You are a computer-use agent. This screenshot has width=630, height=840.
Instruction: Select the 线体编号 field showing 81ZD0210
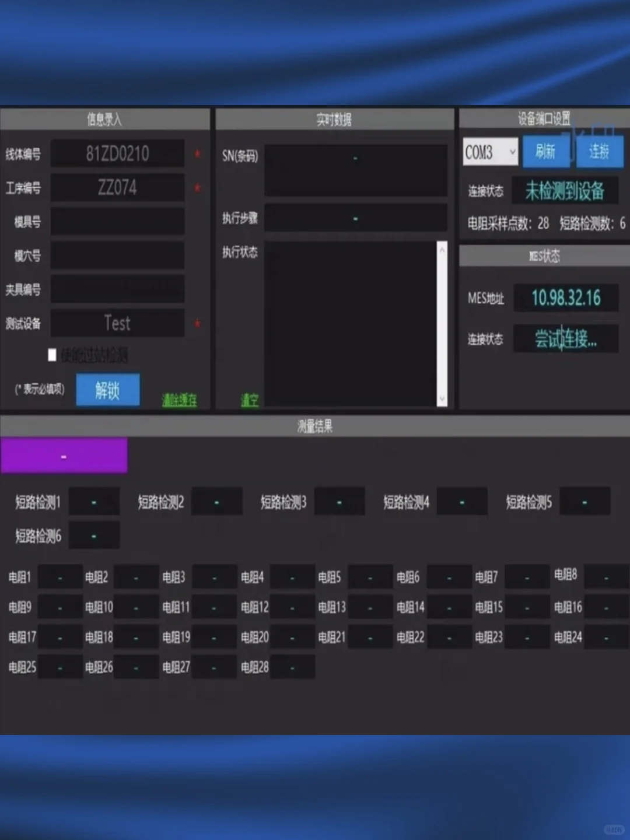tap(117, 153)
